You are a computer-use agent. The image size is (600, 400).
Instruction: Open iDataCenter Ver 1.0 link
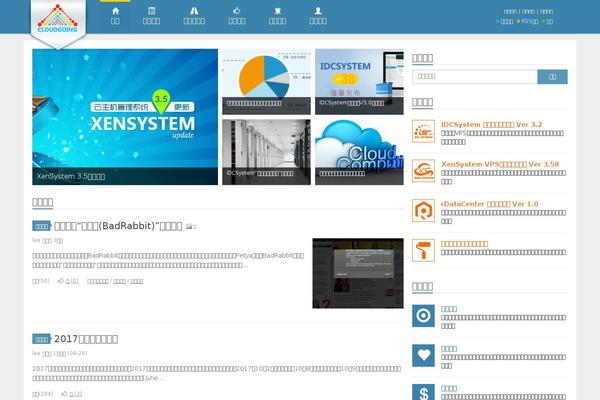[489, 204]
